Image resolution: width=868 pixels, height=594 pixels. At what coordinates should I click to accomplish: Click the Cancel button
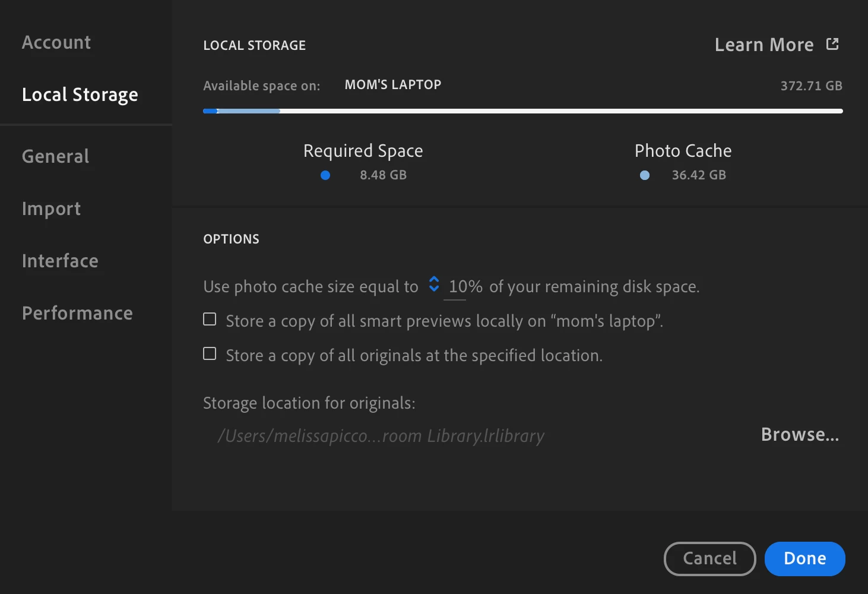pos(710,558)
